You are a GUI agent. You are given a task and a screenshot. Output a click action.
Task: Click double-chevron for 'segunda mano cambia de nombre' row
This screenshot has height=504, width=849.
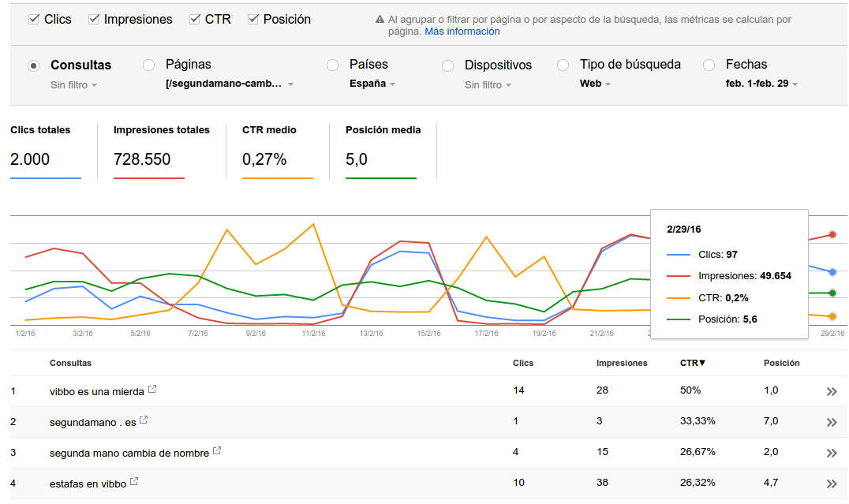pos(832,453)
